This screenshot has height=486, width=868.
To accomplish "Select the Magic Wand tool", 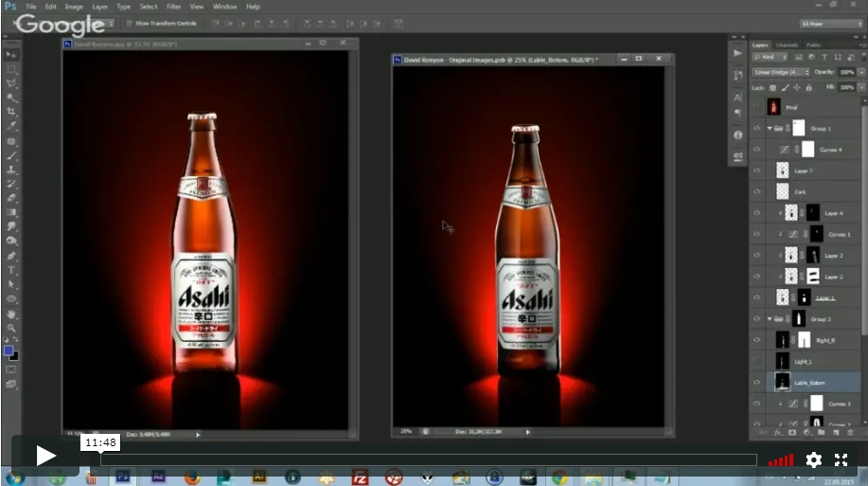I will coord(11,98).
